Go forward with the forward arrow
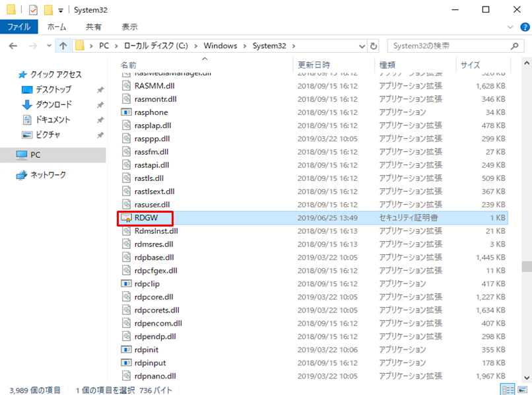 pos(33,46)
